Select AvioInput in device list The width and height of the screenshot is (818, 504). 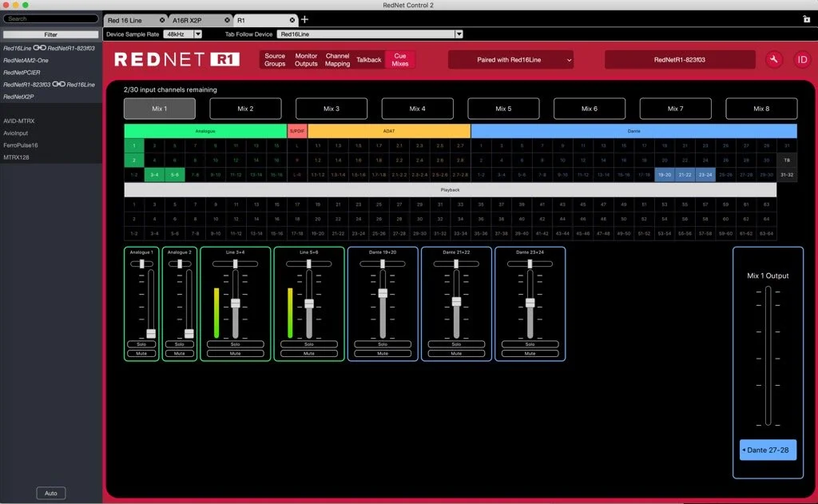16,133
